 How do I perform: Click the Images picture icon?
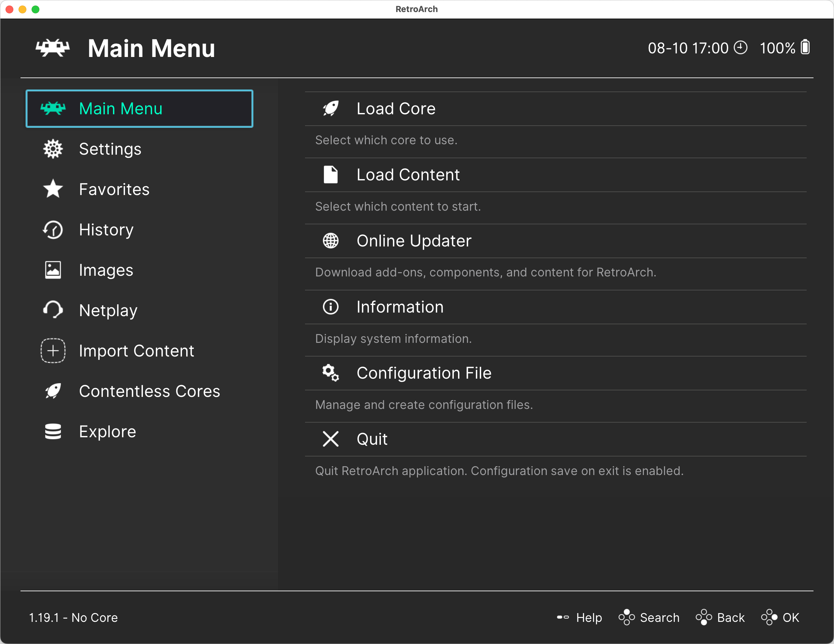(x=53, y=270)
